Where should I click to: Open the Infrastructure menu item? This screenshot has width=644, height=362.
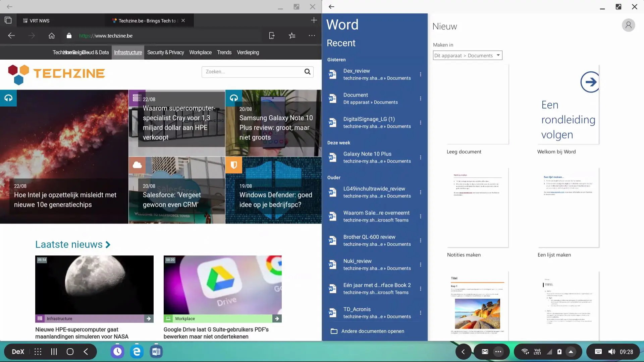coord(128,53)
